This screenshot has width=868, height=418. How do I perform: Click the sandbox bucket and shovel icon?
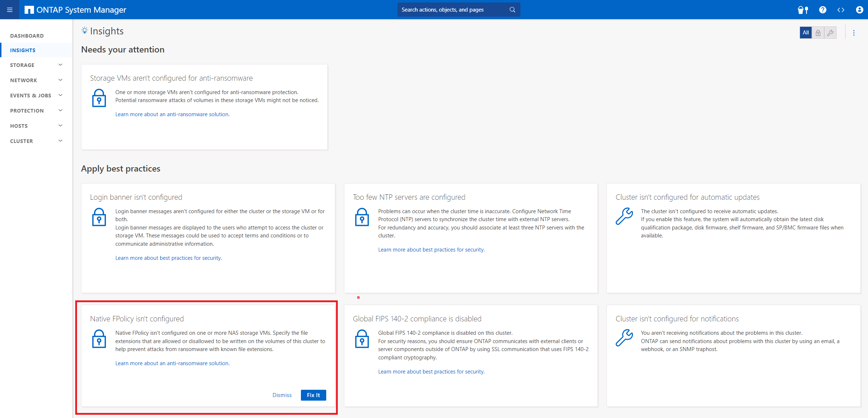(x=803, y=10)
